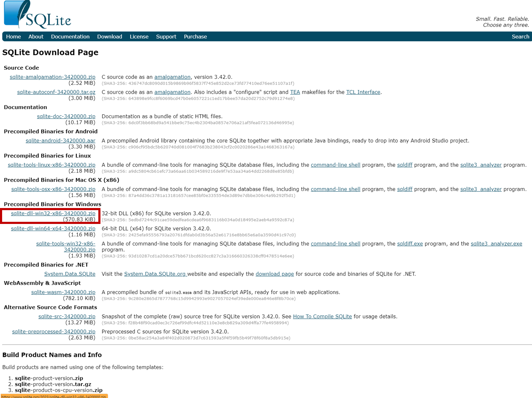The image size is (532, 398).
Task: Visit the System.Data.SQLite.org website link
Action: 155,274
